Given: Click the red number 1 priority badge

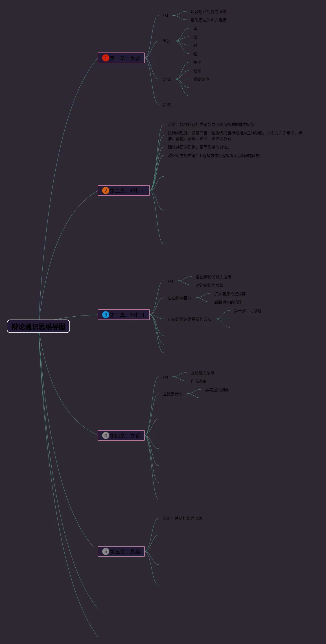Looking at the screenshot, I should [106, 58].
